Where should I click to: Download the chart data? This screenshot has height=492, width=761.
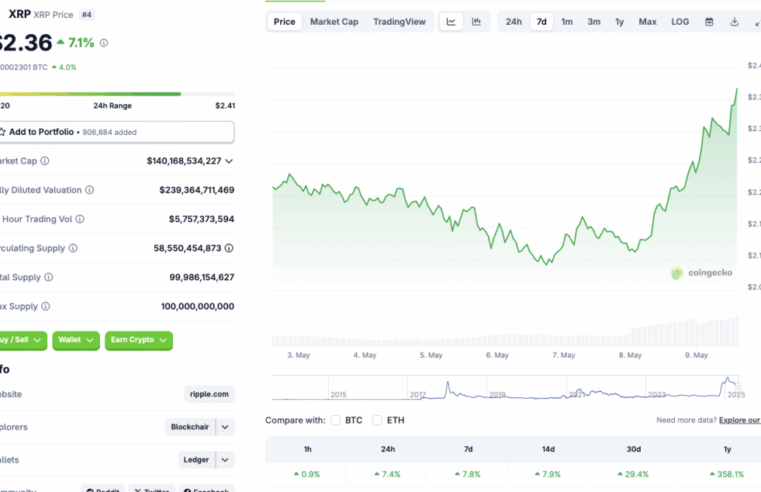[x=734, y=22]
